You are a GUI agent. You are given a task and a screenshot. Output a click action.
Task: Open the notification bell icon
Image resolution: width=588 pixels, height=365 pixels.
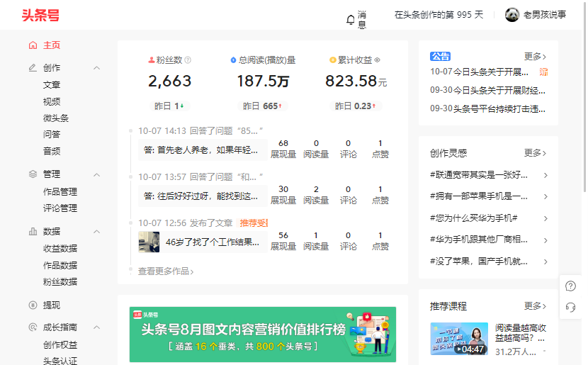click(x=350, y=20)
